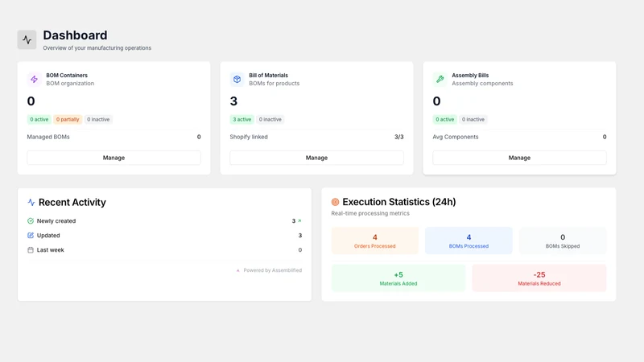The image size is (644, 362).
Task: Click 'Overview of your manufacturing operations' subtitle
Action: tap(97, 48)
